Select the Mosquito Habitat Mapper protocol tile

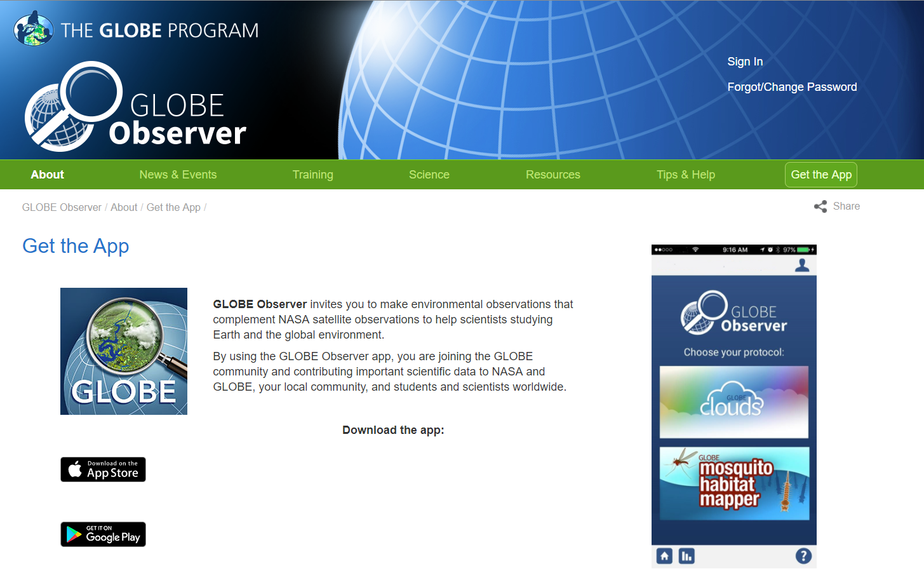tap(734, 483)
